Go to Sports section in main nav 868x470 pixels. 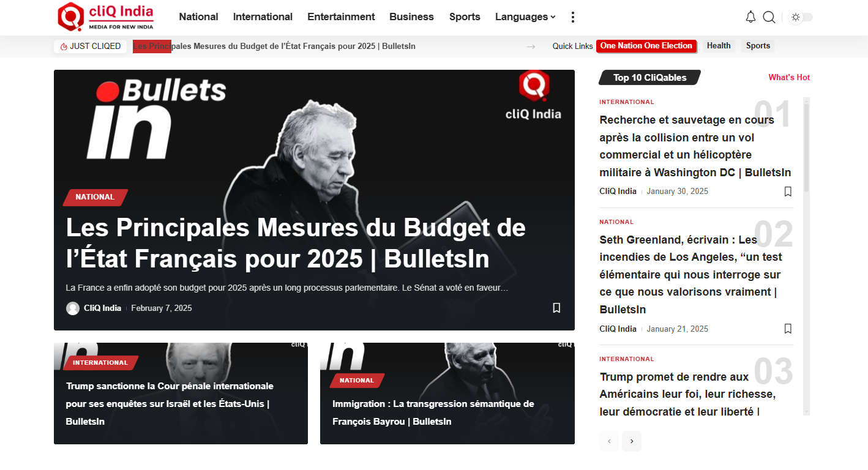click(x=465, y=17)
